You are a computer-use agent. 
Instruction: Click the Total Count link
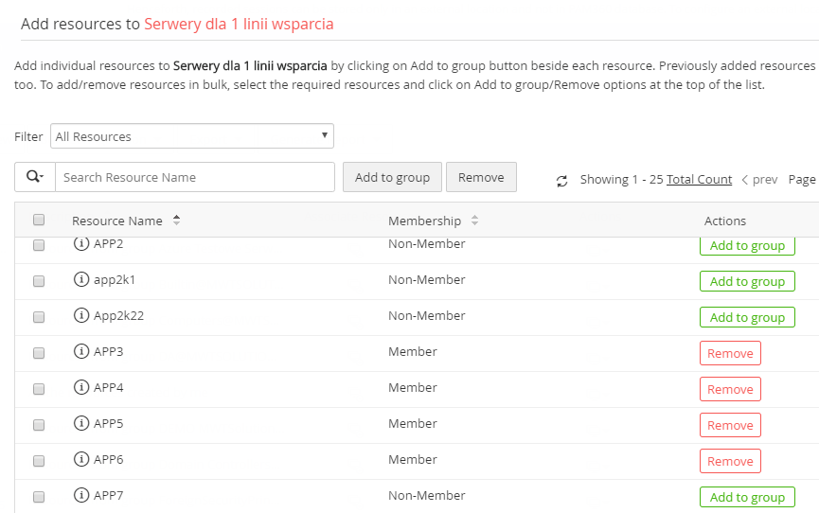pos(699,180)
